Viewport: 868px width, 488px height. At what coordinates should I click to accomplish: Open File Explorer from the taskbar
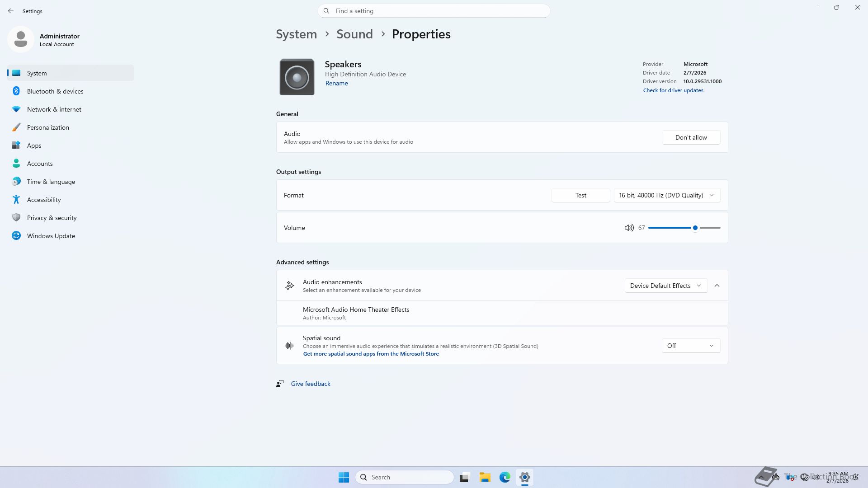485,477
